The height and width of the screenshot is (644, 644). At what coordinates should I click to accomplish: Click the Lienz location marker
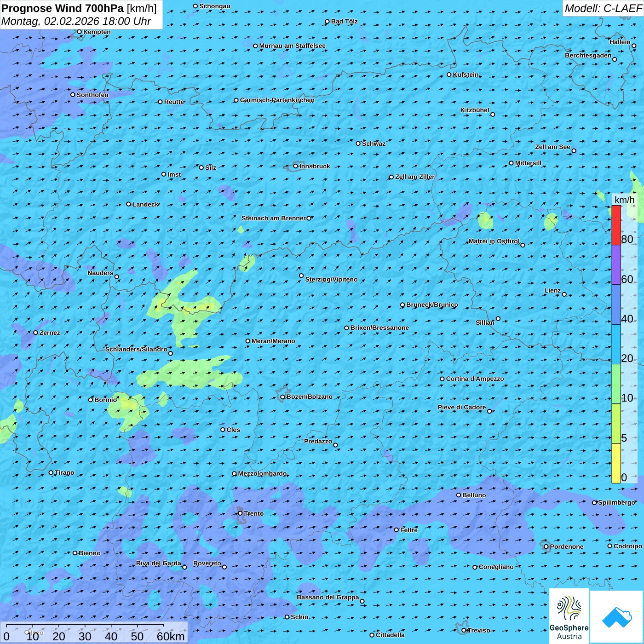[x=564, y=294]
